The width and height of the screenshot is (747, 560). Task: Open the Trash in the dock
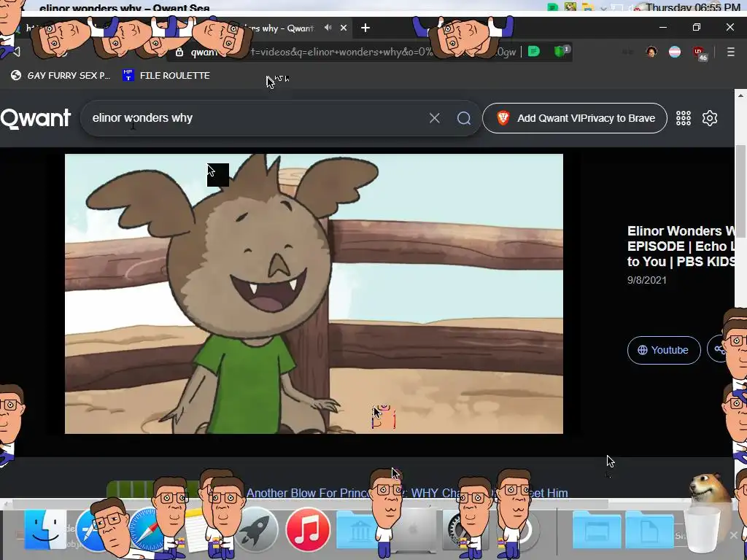pyautogui.click(x=704, y=529)
